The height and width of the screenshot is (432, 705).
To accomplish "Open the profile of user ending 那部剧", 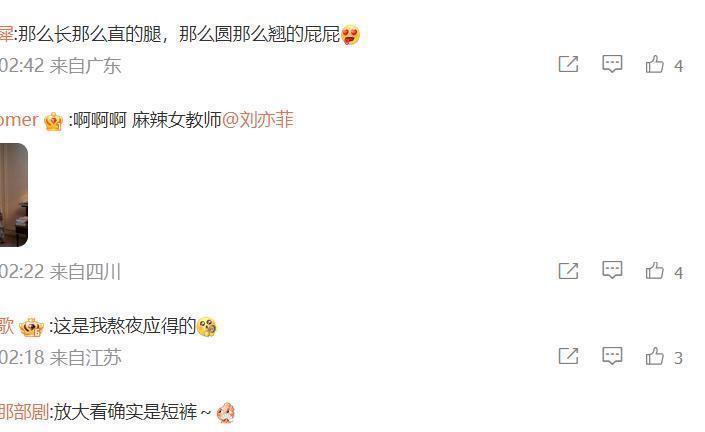I will pyautogui.click(x=24, y=412).
